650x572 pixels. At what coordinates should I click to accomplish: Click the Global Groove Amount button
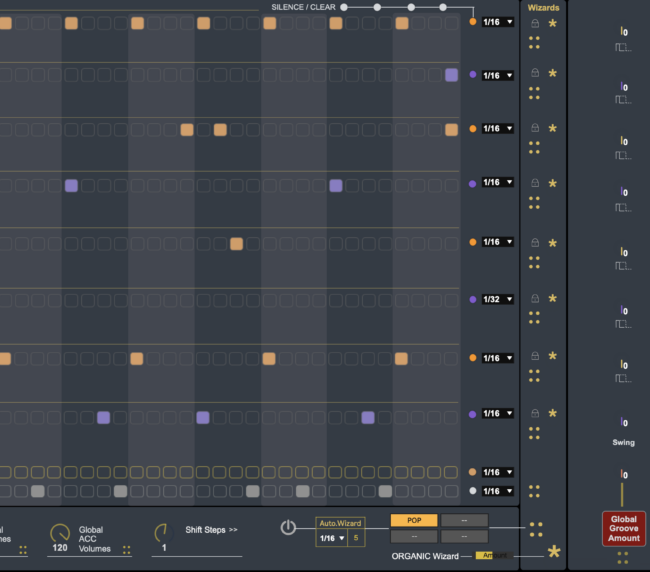coord(623,528)
